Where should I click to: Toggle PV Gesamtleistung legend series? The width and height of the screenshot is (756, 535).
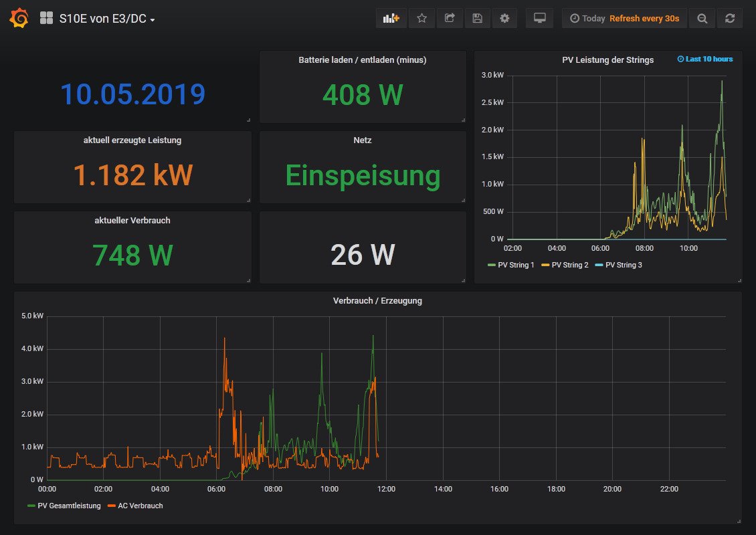point(69,506)
